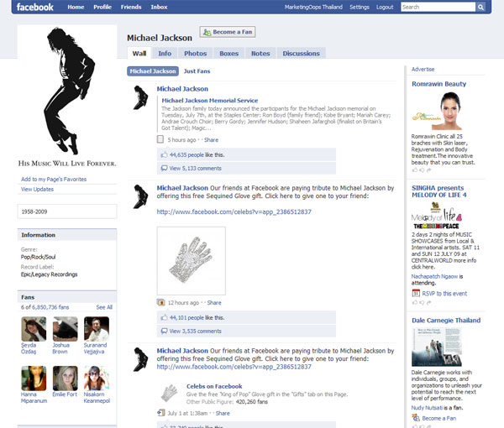Click the gift icon beside 12 hours ago

coord(160,302)
